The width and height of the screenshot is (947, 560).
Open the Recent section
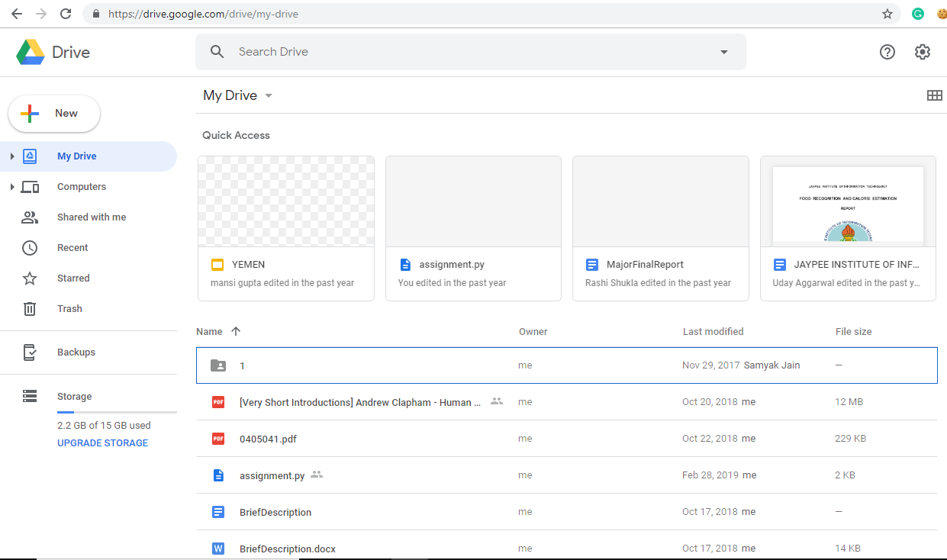72,248
